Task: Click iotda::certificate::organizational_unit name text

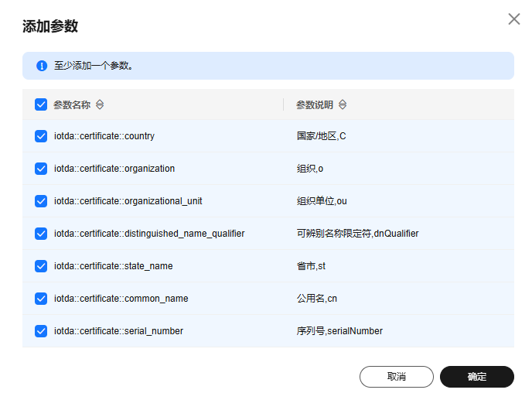Action: click(x=128, y=201)
